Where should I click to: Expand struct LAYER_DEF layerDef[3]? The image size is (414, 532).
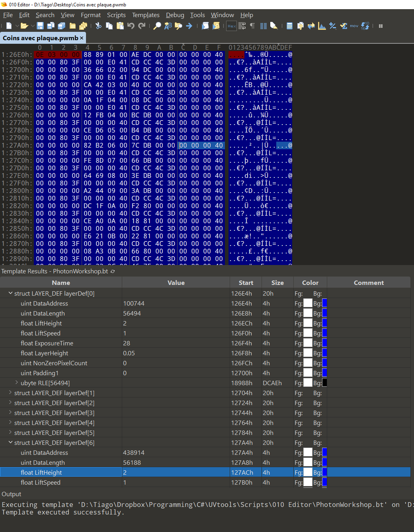[10, 413]
